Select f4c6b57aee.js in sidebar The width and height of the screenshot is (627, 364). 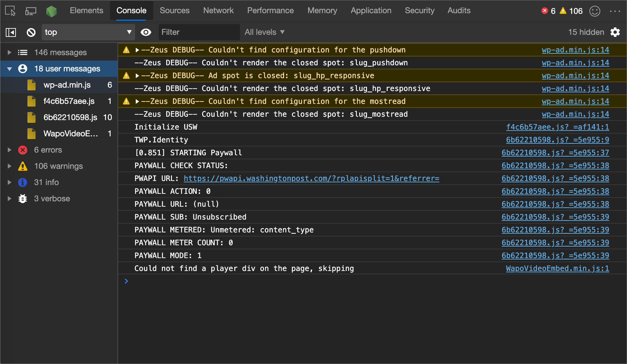point(69,101)
